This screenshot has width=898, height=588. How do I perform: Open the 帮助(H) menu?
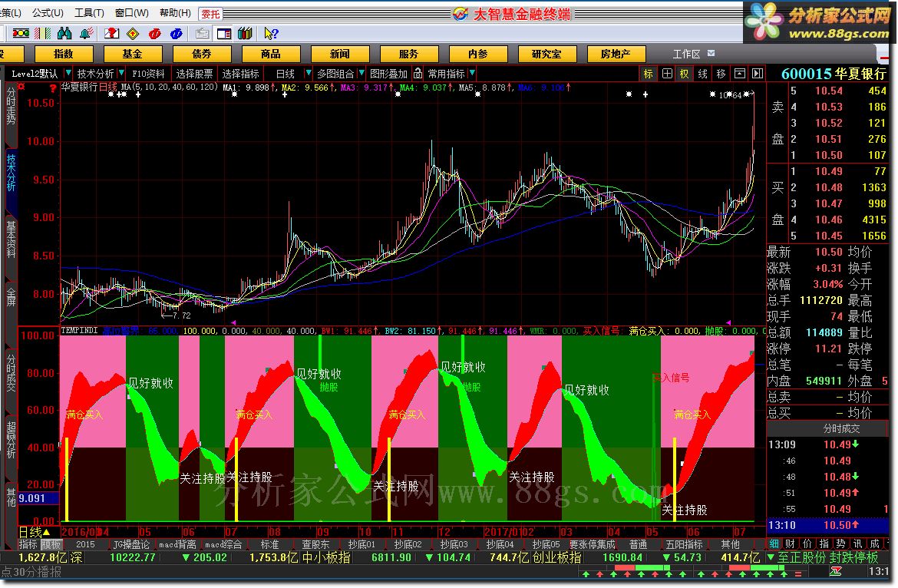(x=175, y=12)
